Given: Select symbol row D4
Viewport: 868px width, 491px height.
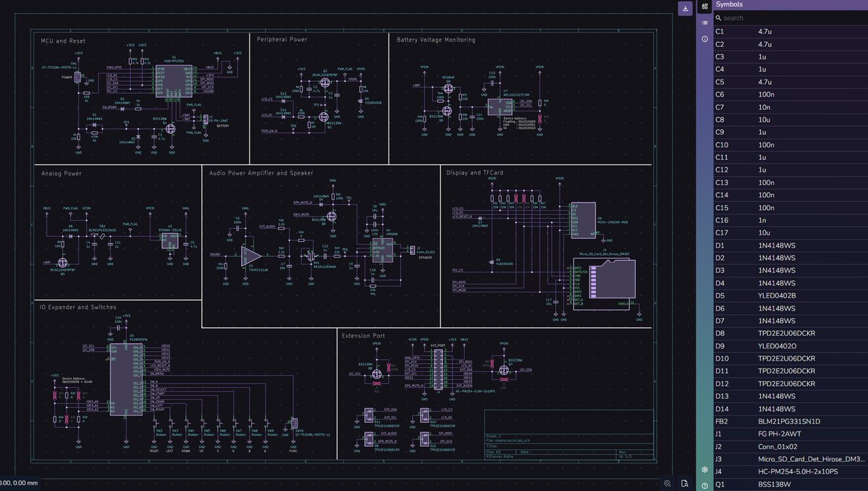Looking at the screenshot, I should [791, 283].
